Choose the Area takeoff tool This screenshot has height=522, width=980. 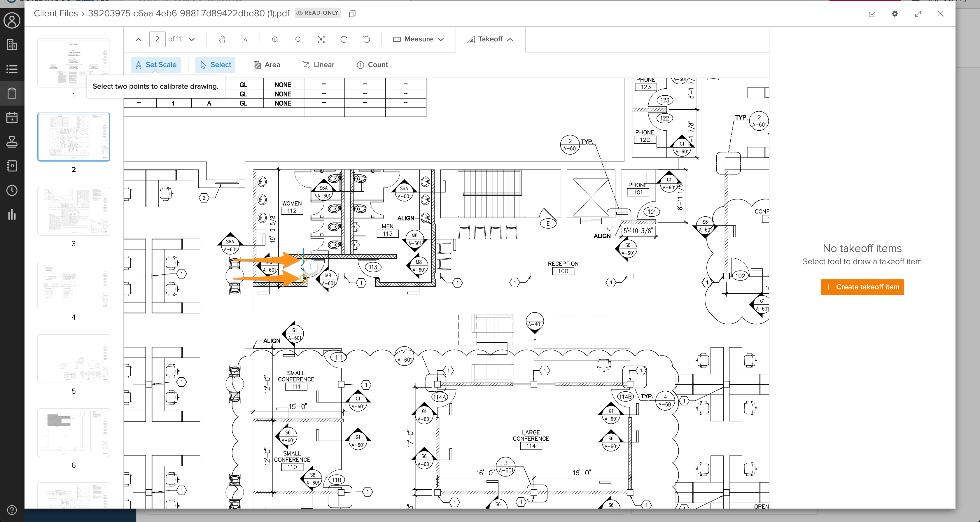(267, 65)
